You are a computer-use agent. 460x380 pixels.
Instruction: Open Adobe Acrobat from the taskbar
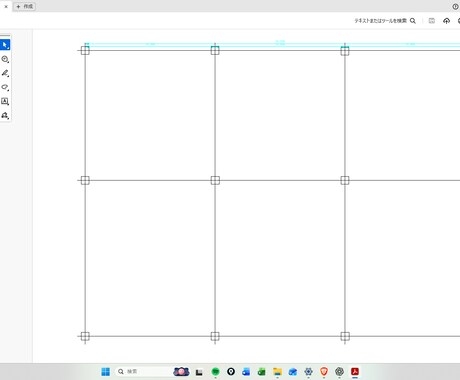click(x=355, y=371)
